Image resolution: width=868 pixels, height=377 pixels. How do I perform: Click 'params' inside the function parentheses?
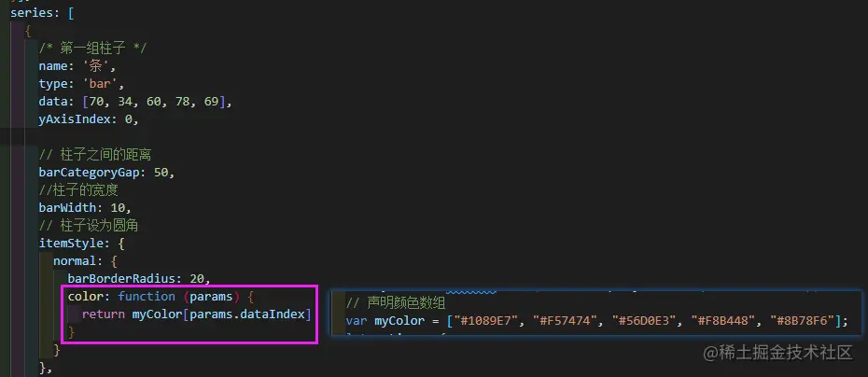click(211, 296)
